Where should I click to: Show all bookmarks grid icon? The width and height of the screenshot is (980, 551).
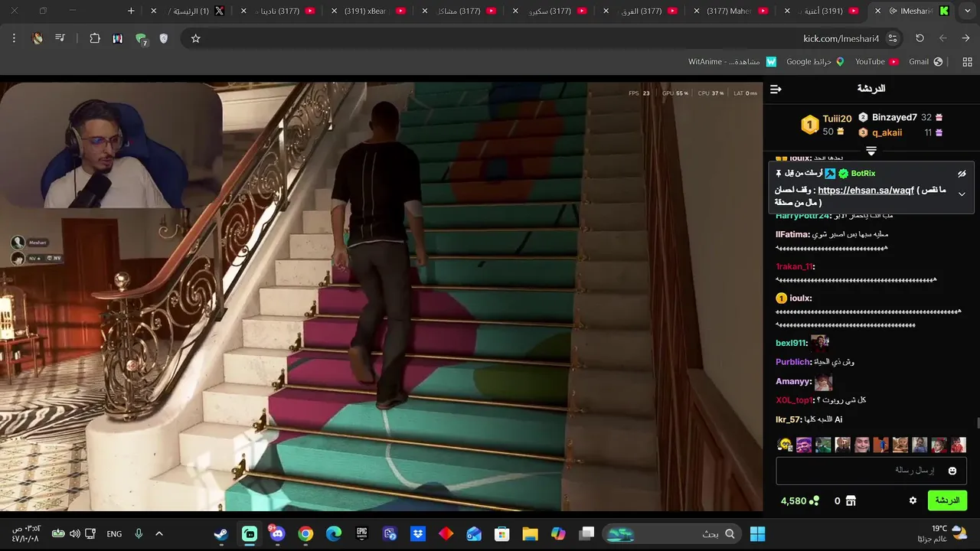[x=967, y=62]
